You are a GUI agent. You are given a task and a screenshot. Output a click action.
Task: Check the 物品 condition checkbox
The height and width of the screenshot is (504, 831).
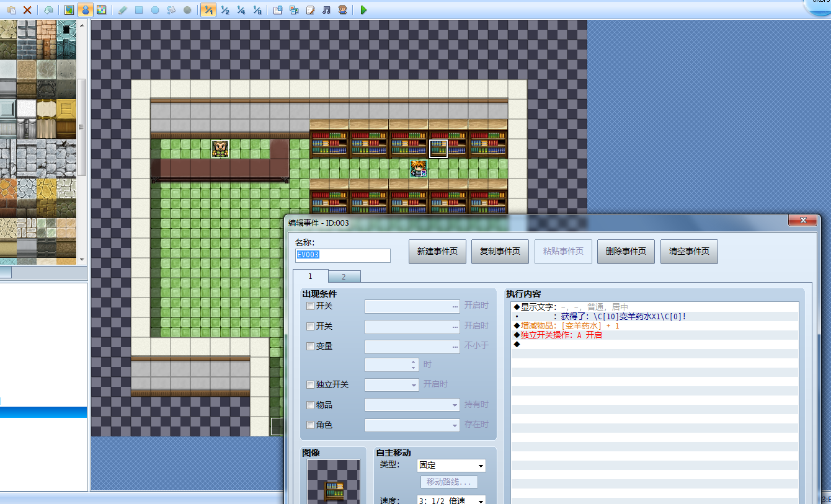click(x=310, y=405)
